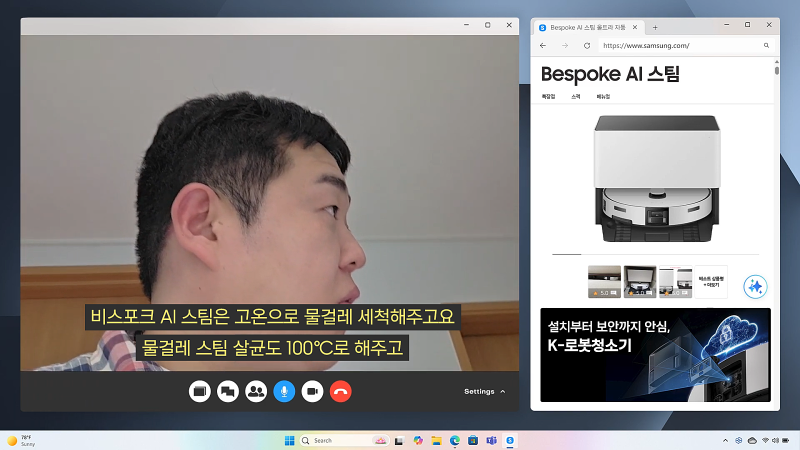
Task: Open Microsoft Edge from the taskbar
Action: tap(455, 440)
